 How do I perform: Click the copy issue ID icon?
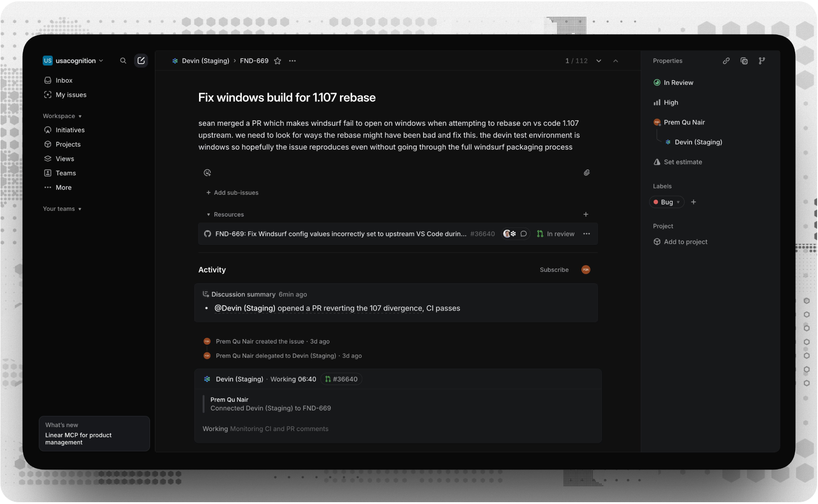[x=744, y=61]
